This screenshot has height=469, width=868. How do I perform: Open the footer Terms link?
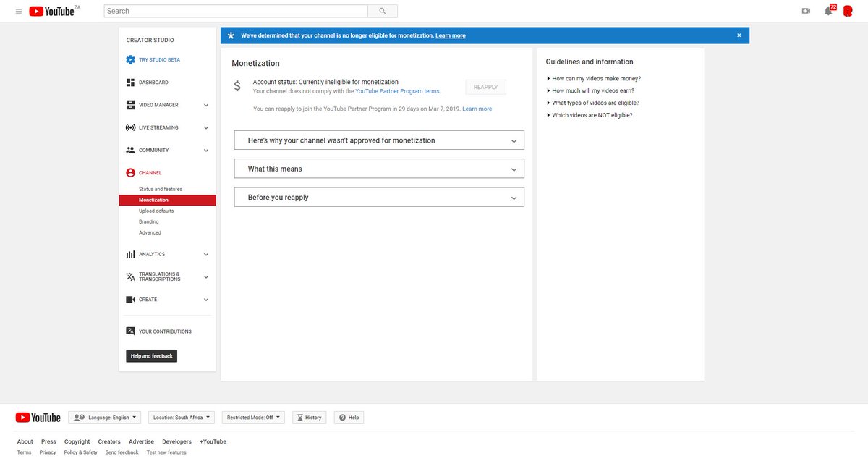click(x=25, y=452)
